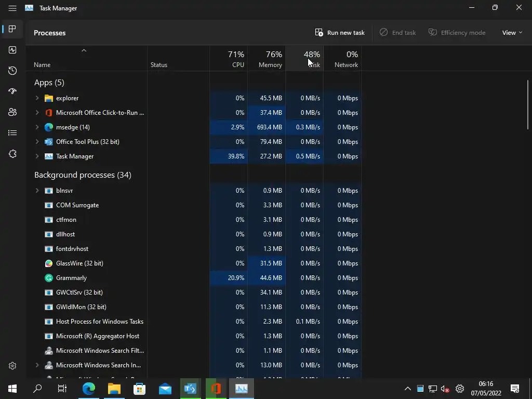Open the Users page icon in sidebar
The height and width of the screenshot is (399, 532).
click(x=12, y=112)
